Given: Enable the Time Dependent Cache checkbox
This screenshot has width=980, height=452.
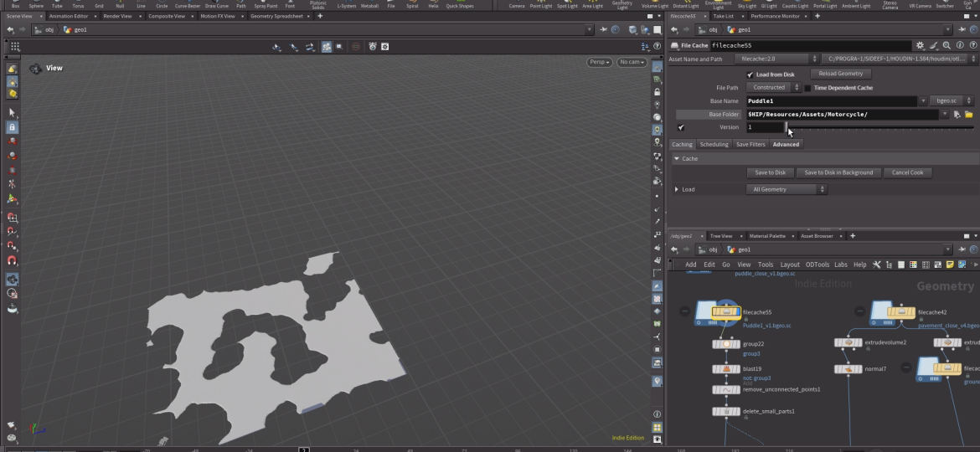Looking at the screenshot, I should pos(807,88).
